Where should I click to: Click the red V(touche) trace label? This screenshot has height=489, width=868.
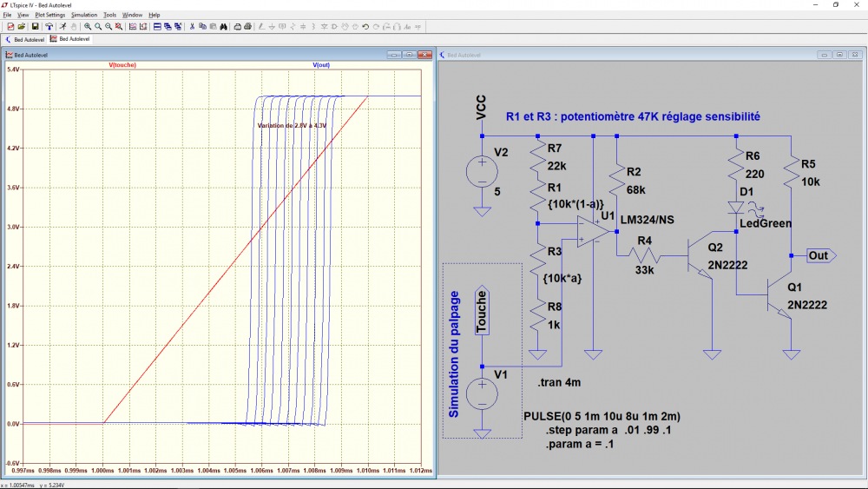click(x=122, y=65)
